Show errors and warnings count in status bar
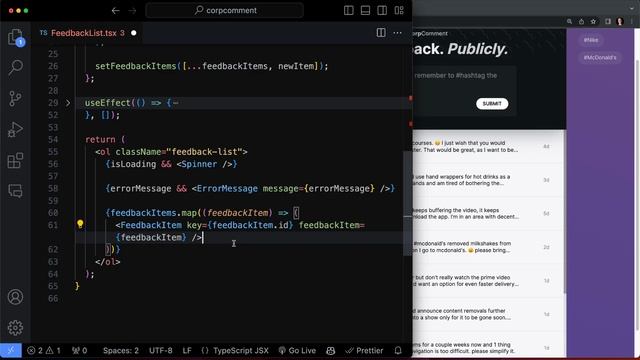Screen dimensions: 640x360 pos(44,351)
